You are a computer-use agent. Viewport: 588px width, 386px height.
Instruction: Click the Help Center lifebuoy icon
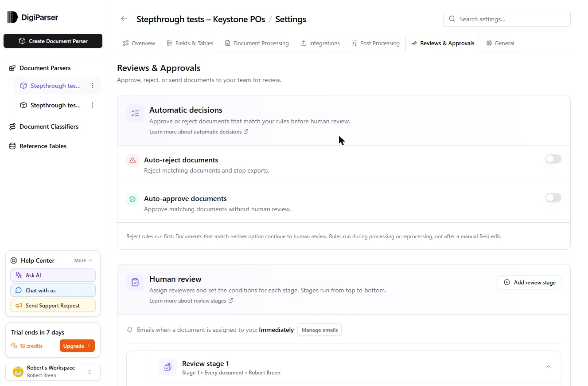14,260
